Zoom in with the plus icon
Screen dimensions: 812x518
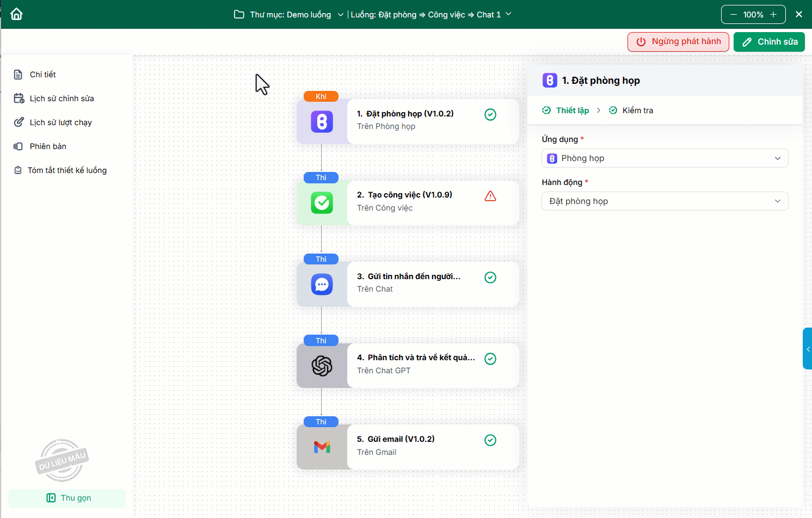click(773, 15)
